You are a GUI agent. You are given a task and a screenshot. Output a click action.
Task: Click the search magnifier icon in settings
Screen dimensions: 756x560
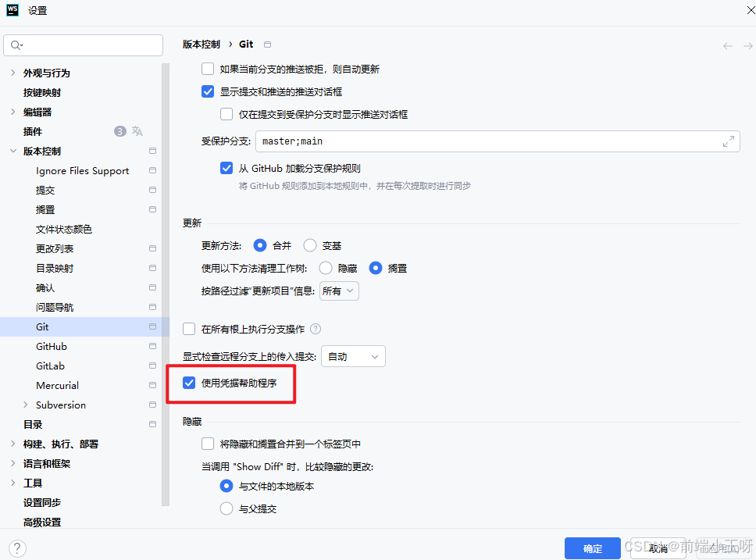[x=16, y=45]
